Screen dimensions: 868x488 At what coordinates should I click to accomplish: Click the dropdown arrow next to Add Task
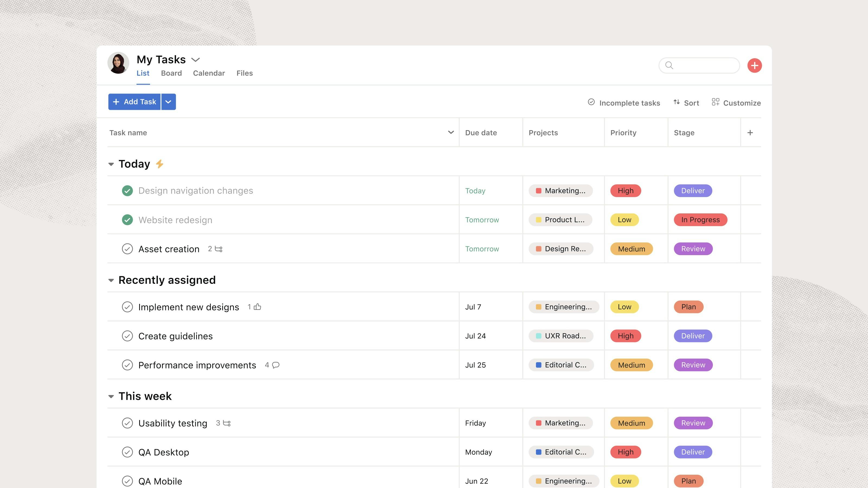point(168,101)
